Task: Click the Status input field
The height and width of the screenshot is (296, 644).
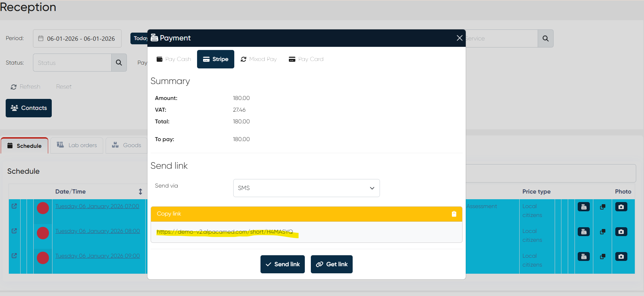Action: (72, 63)
